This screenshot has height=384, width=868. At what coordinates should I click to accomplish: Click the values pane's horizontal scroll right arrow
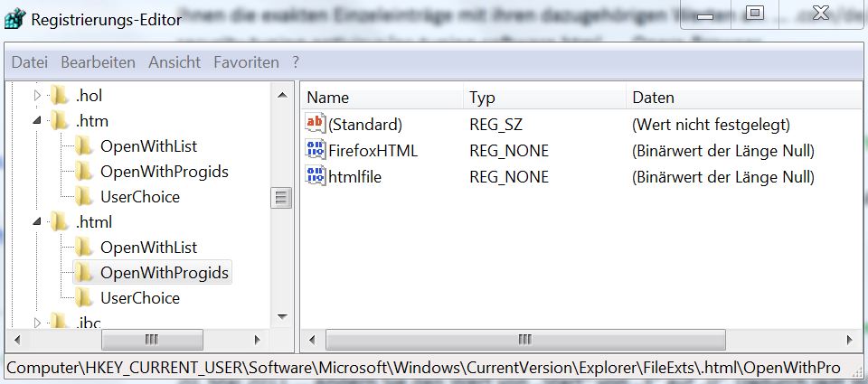tap(849, 340)
